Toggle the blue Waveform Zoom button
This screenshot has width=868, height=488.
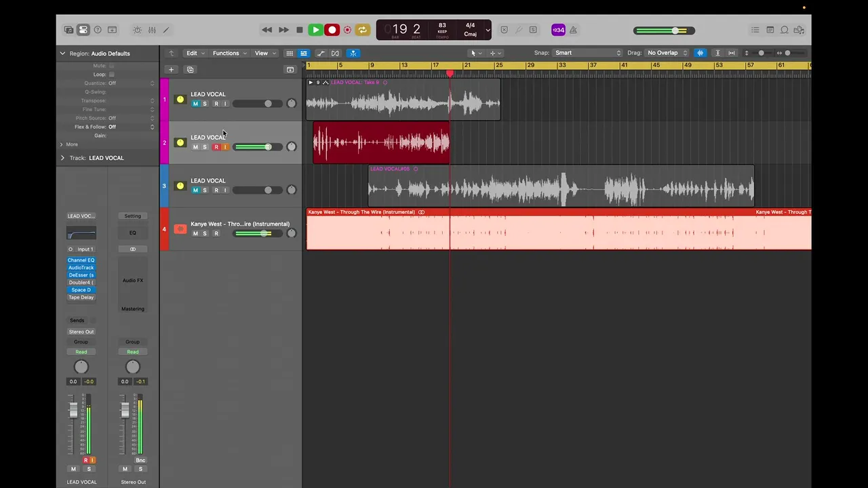(701, 53)
